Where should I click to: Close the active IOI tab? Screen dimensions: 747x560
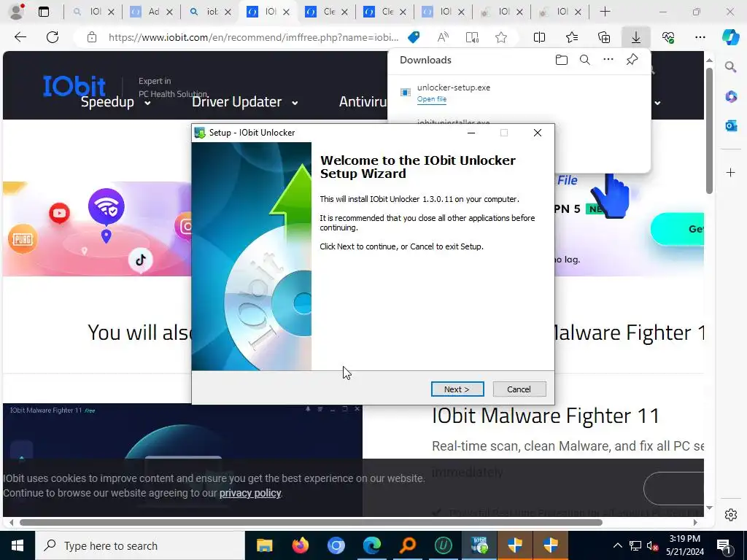click(286, 12)
